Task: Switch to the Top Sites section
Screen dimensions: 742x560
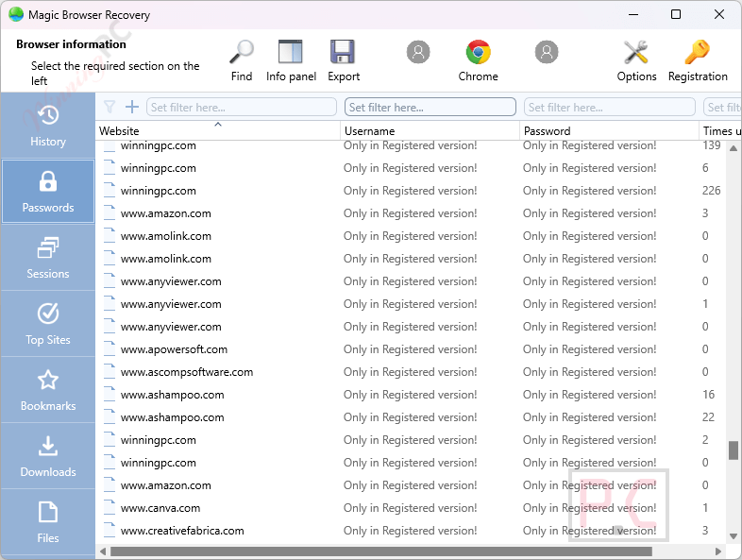Action: click(48, 324)
